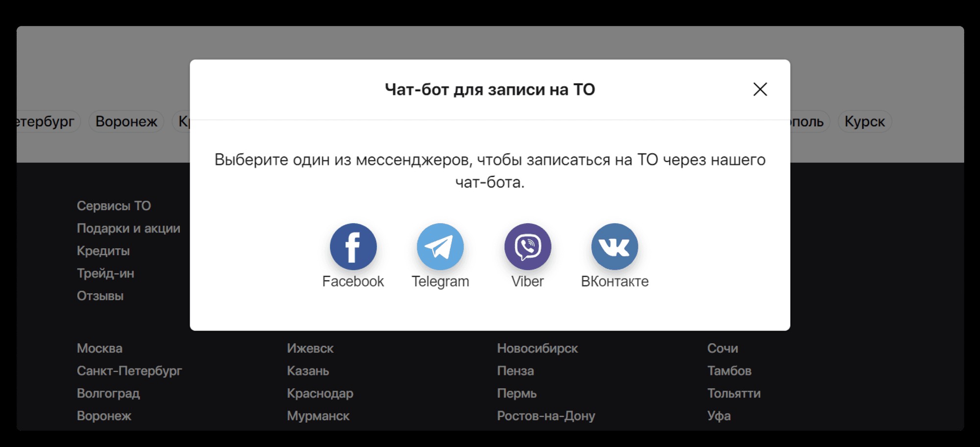Click the Viber text label

click(x=528, y=282)
